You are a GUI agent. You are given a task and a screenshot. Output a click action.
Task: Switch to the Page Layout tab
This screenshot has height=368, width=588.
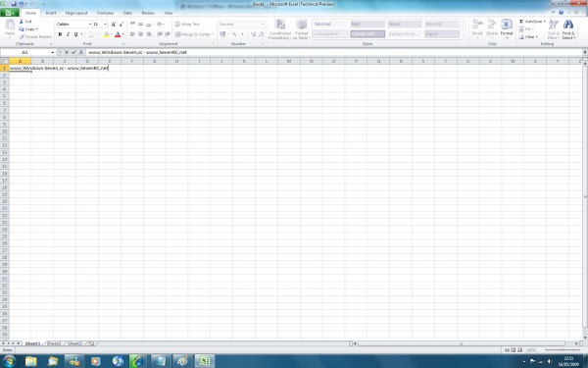click(x=76, y=13)
